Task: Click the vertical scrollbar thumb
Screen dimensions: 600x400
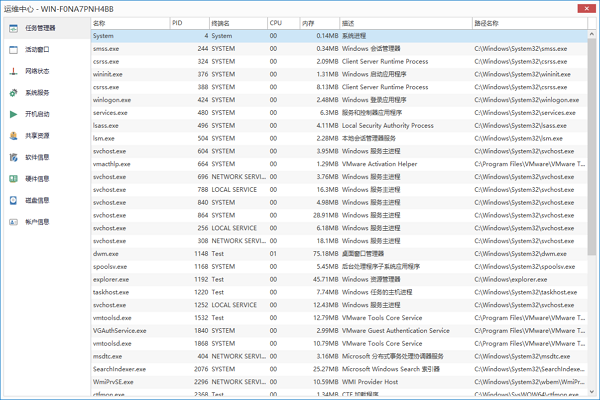Action: click(x=592, y=147)
